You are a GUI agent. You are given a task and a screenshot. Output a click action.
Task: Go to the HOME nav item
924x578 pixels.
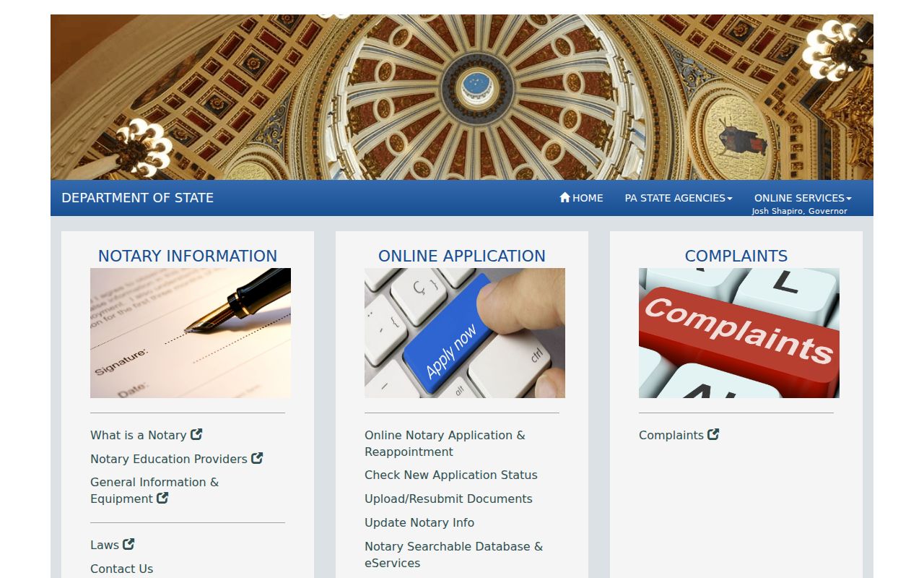pyautogui.click(x=581, y=198)
